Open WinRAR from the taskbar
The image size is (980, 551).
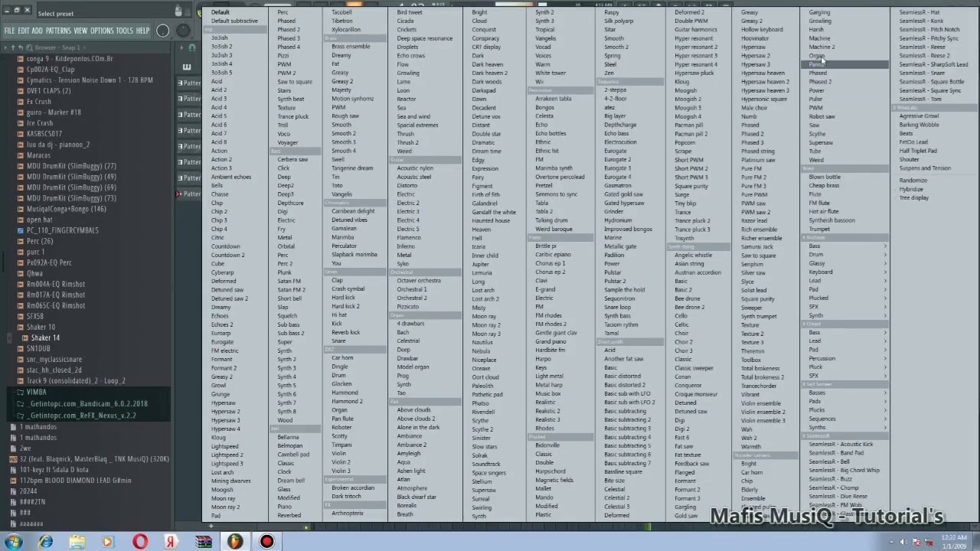click(x=204, y=542)
